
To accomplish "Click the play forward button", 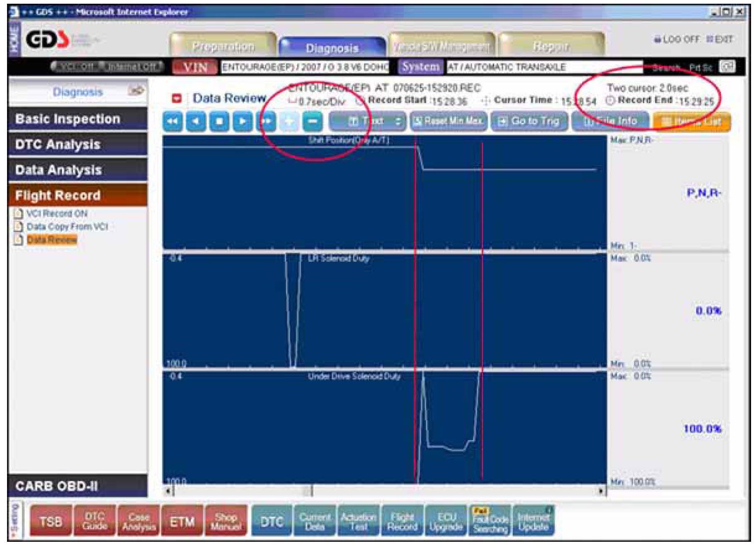I will pyautogui.click(x=243, y=121).
